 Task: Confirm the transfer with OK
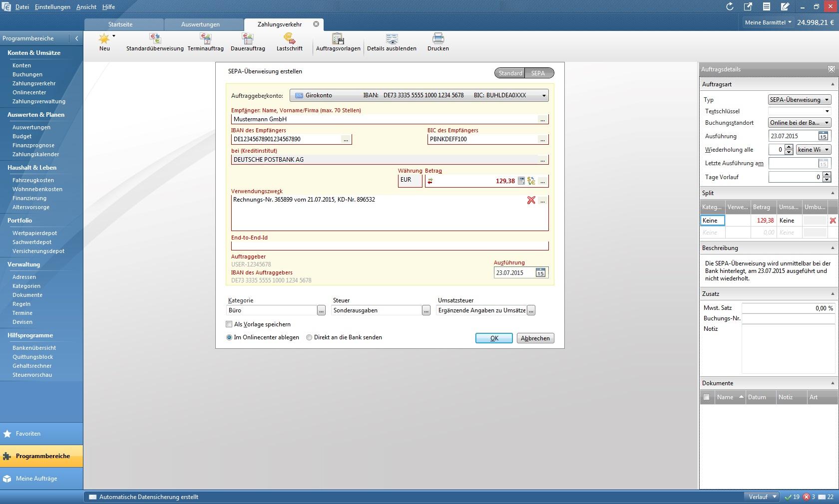(x=494, y=338)
